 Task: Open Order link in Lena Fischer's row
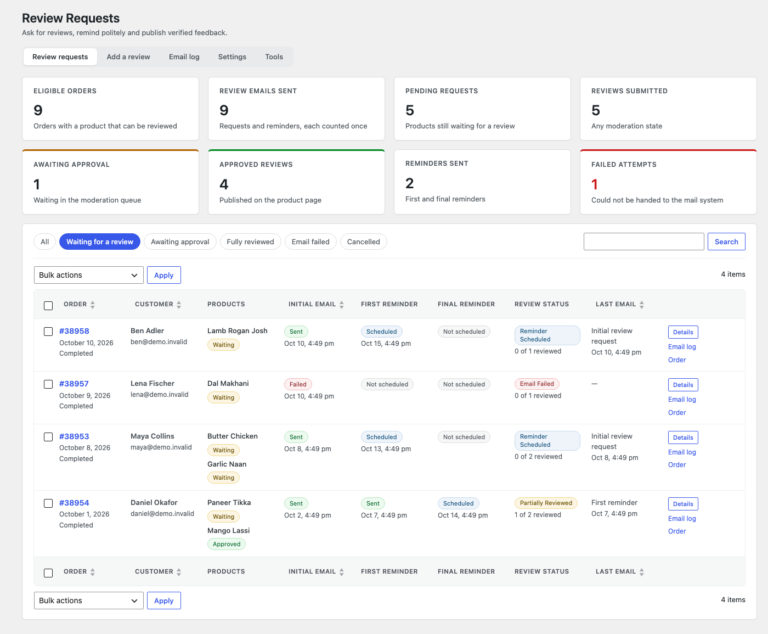click(x=677, y=413)
